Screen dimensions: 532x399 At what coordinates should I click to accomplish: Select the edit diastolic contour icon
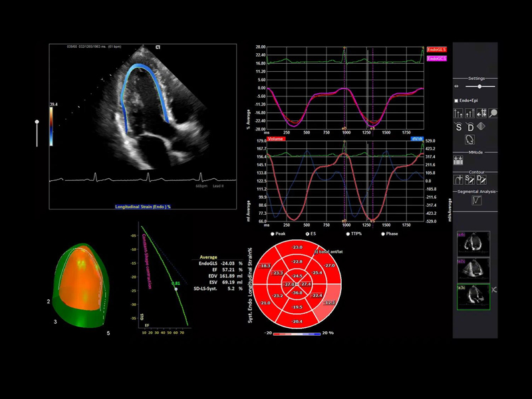point(481,180)
